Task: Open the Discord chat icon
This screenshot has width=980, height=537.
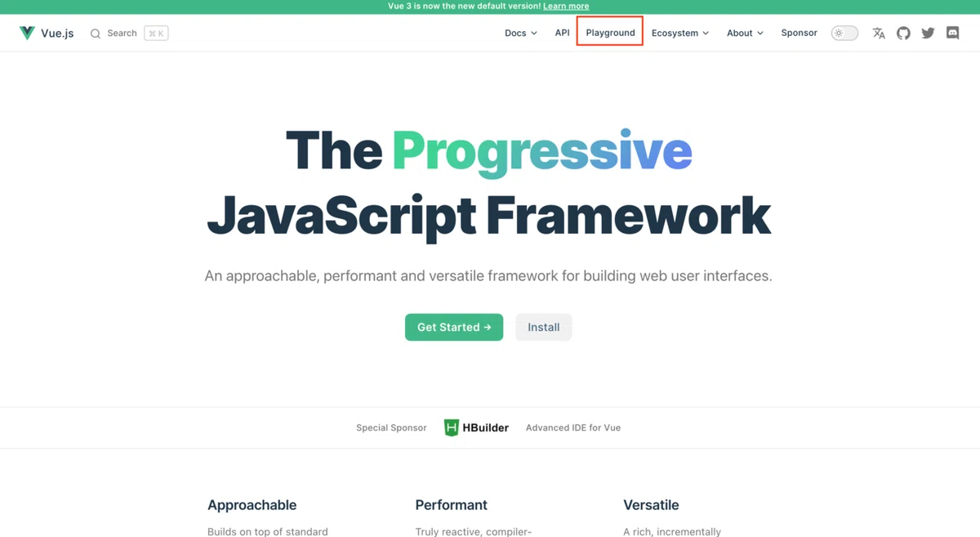Action: 952,34
